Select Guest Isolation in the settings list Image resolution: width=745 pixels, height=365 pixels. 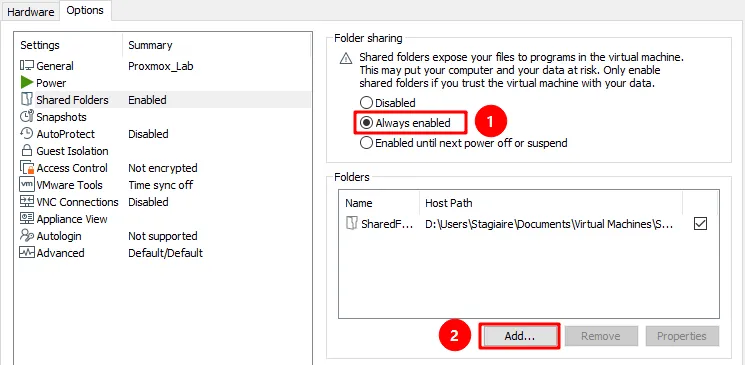pos(72,151)
